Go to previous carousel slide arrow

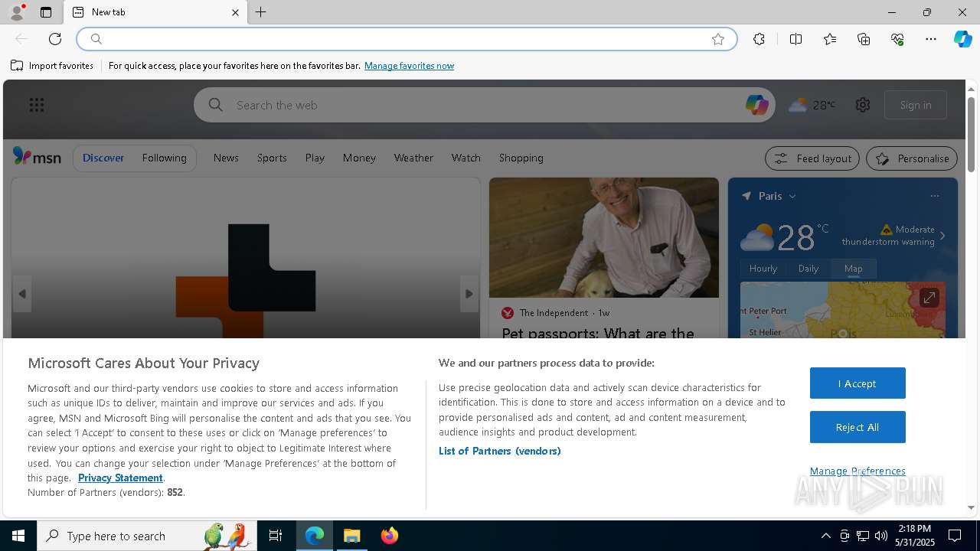click(21, 294)
